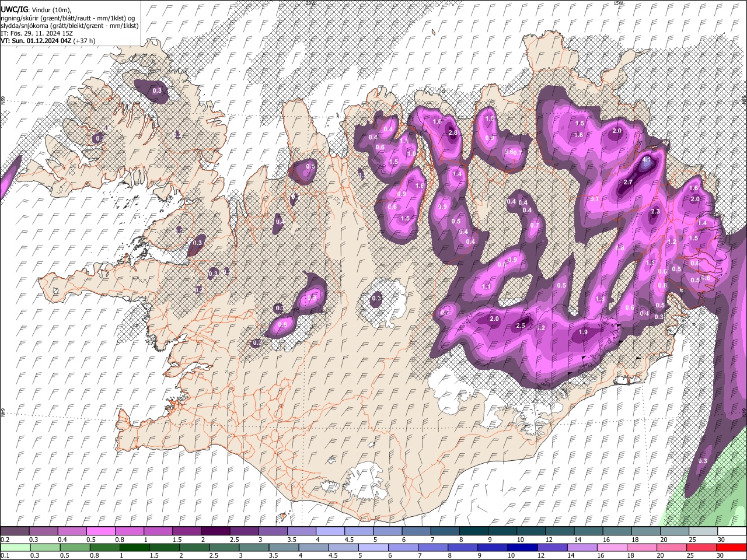This screenshot has width=747, height=560.
Task: Select lower legend grey-green swatch starting at 3
Action: coord(254,547)
